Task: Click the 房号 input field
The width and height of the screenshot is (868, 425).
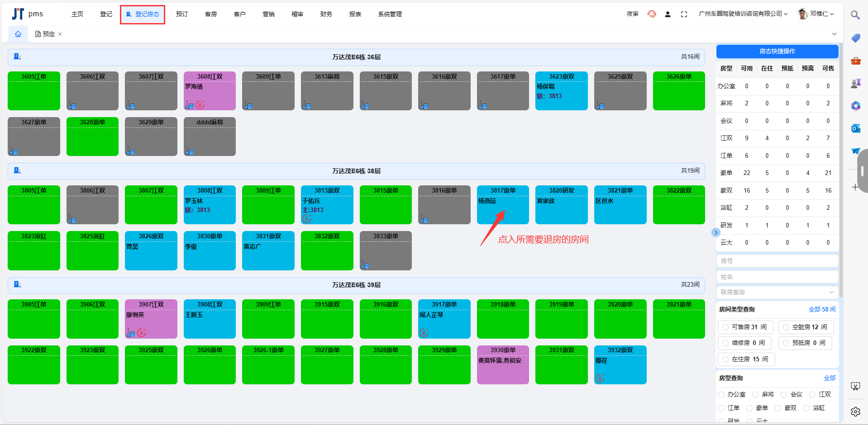Action: [x=777, y=261]
